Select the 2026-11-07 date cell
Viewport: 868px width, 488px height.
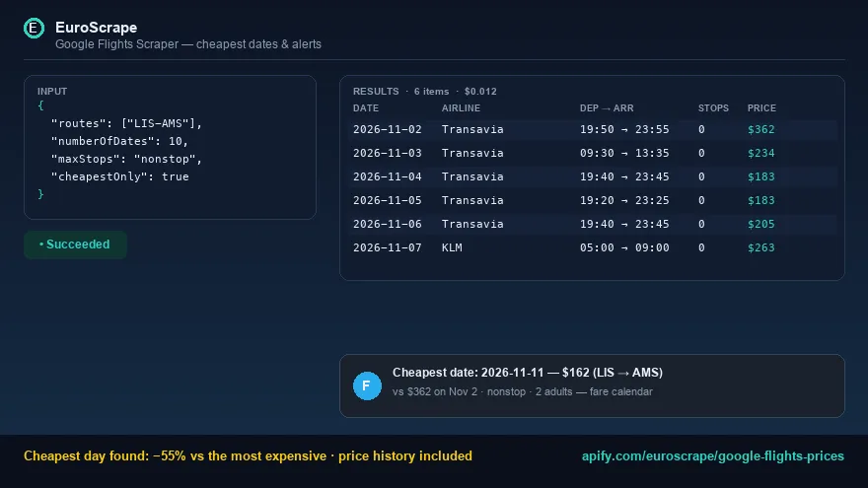[x=388, y=247]
